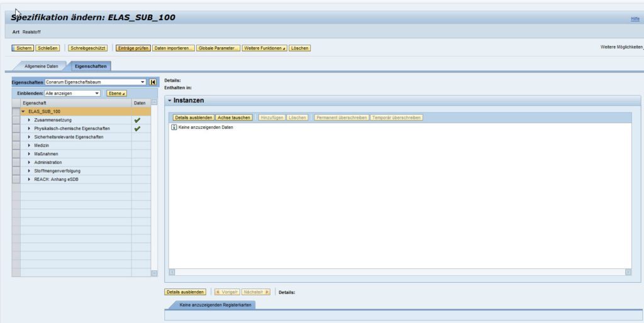
Task: Expand the Sicherheitsrelevante Eigenschaften node arrow
Action: (29, 137)
